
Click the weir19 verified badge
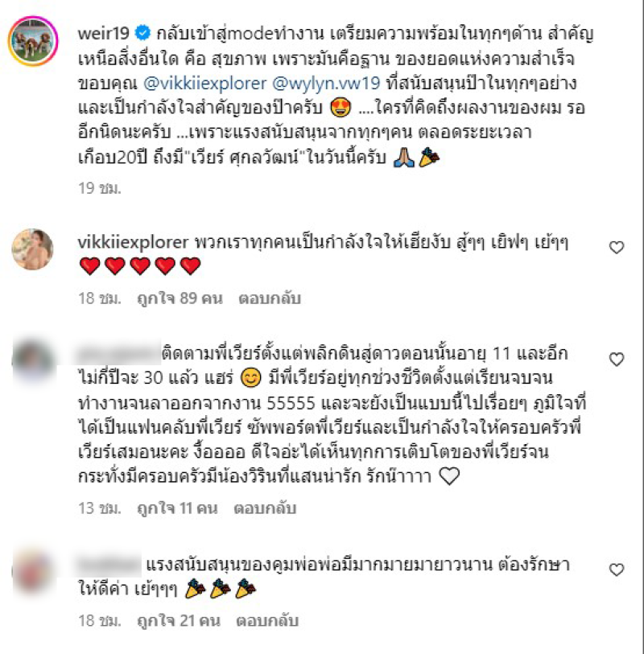142,32
